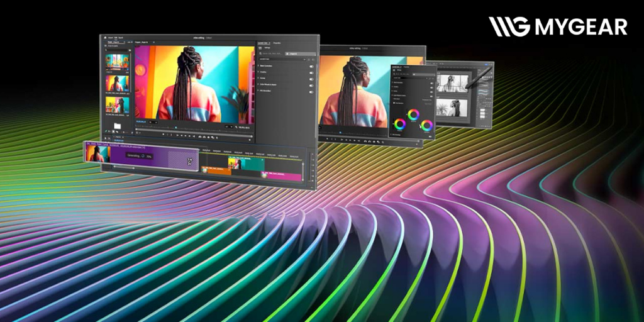The image size is (644, 322).
Task: Open the Edit menu in the top bar
Action: 117,38
